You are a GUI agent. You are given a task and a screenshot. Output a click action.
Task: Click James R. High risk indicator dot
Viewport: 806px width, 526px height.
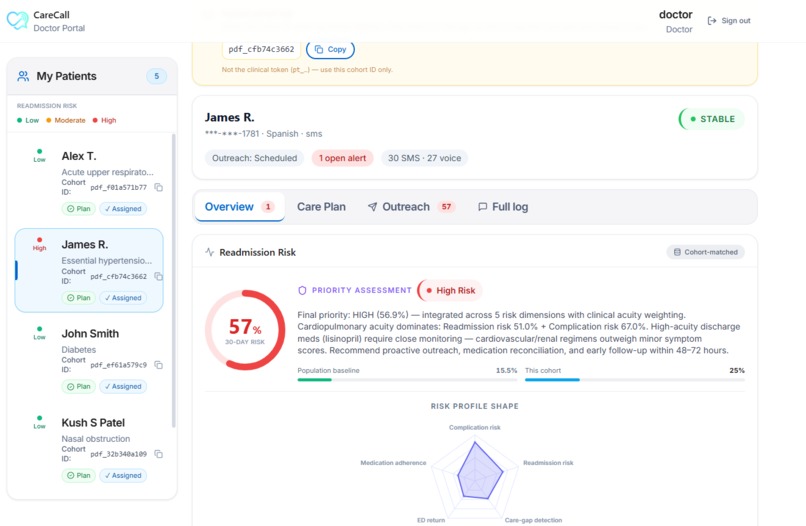40,240
